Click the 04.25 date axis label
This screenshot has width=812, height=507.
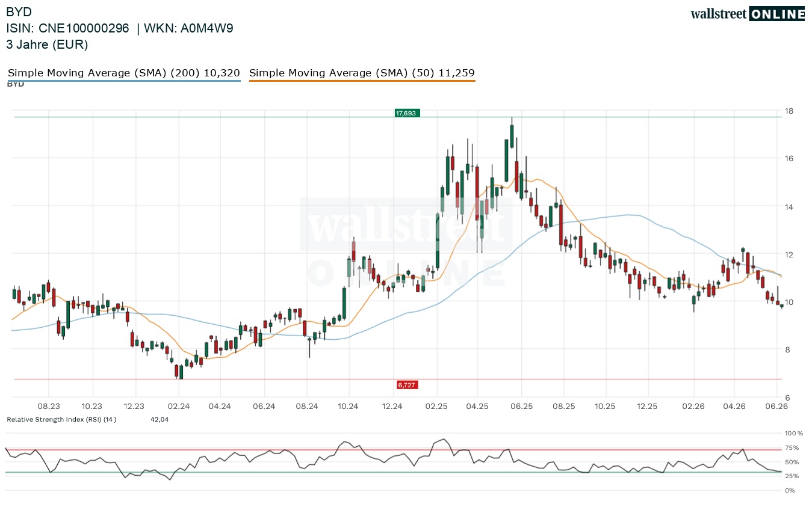477,406
